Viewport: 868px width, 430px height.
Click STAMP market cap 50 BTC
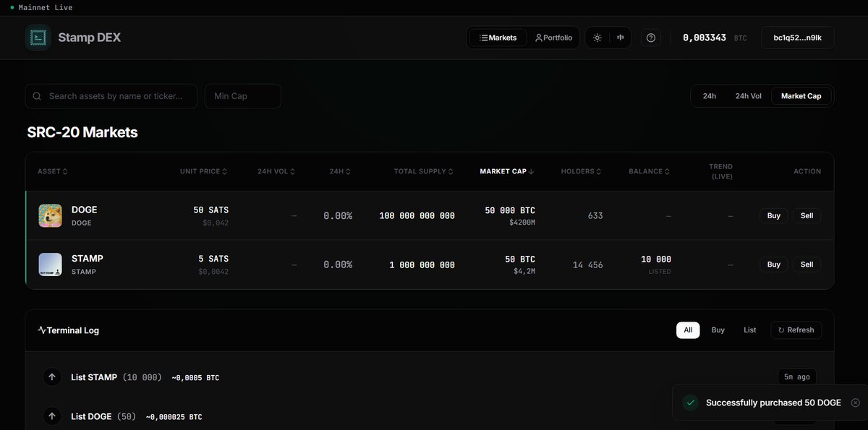point(520,259)
